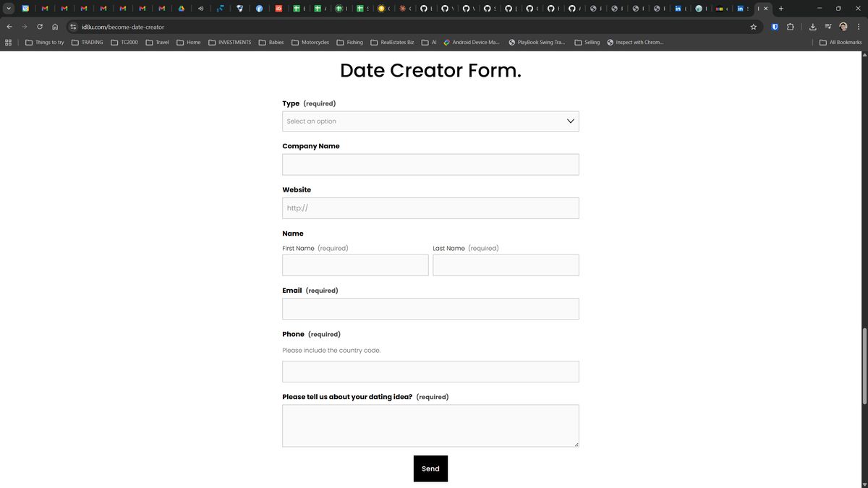The height and width of the screenshot is (488, 868).
Task: Open the Motorcycles bookmarks folder
Action: pyautogui.click(x=310, y=43)
